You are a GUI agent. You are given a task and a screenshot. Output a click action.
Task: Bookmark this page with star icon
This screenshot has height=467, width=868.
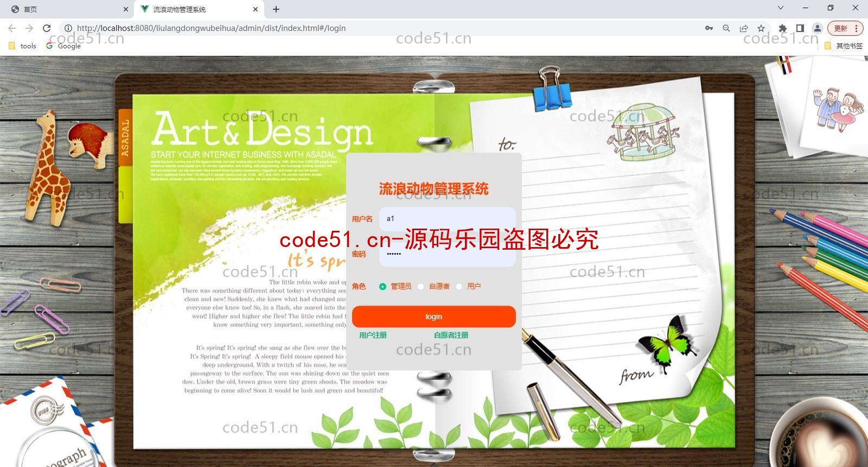pyautogui.click(x=761, y=28)
